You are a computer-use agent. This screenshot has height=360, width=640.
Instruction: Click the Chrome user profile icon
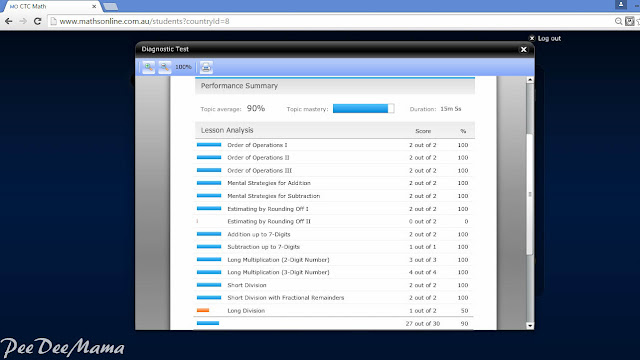click(621, 4)
